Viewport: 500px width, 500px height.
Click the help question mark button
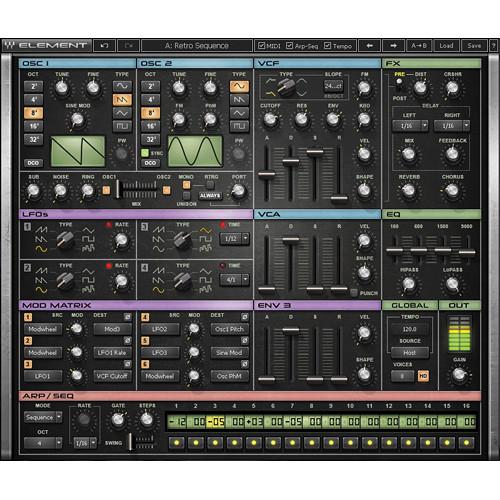tap(493, 45)
